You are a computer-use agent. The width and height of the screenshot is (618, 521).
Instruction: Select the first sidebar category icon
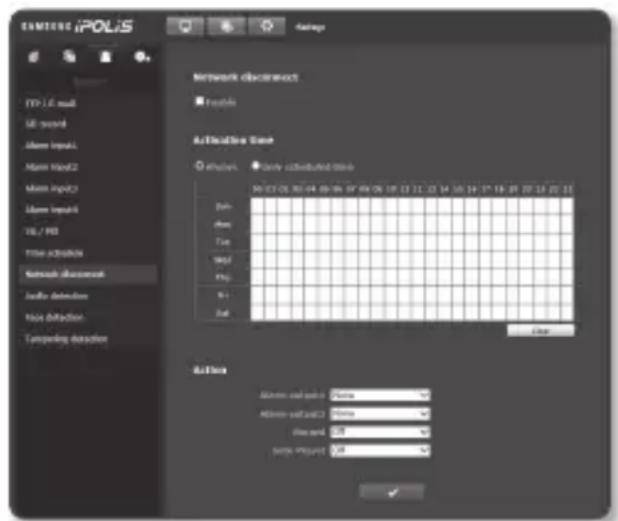34,57
